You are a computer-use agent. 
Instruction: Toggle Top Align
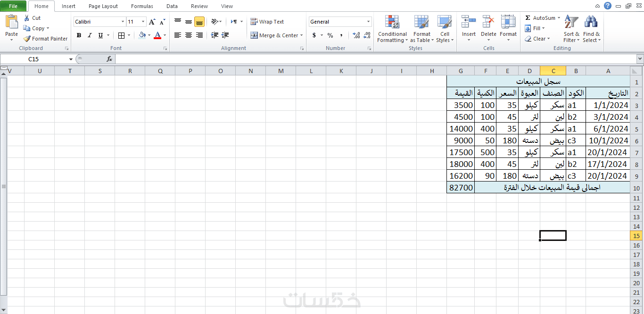pos(178,22)
